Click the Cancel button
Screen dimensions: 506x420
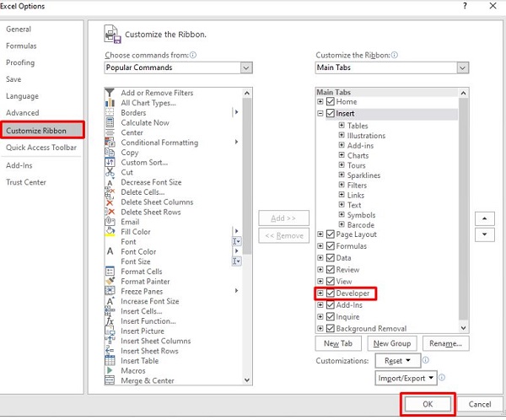tap(480, 404)
